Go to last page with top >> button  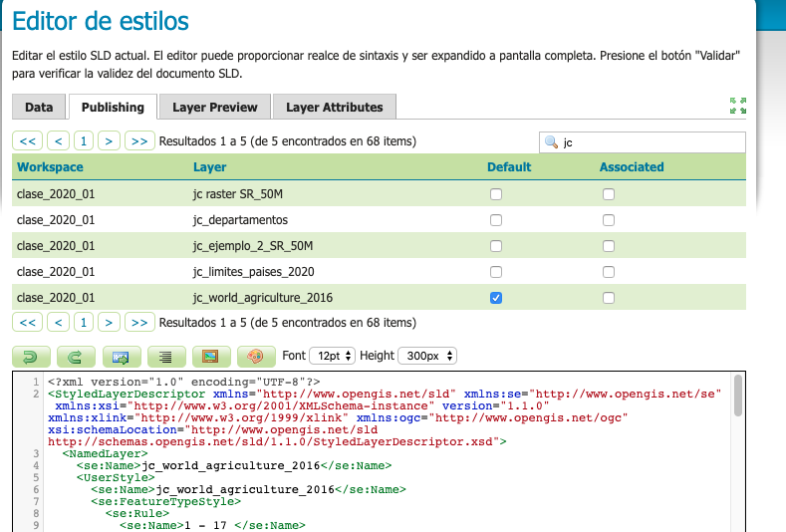(140, 141)
